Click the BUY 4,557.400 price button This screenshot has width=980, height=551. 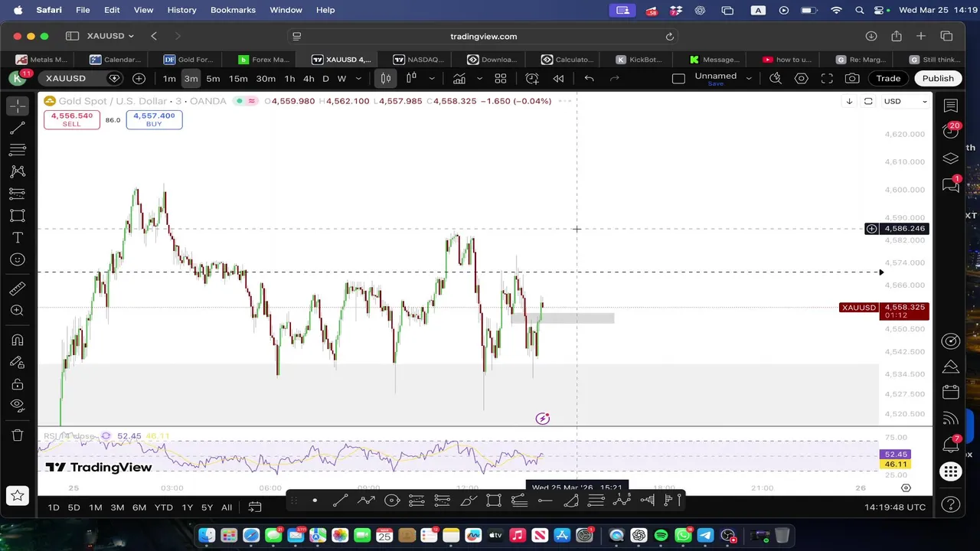(154, 119)
